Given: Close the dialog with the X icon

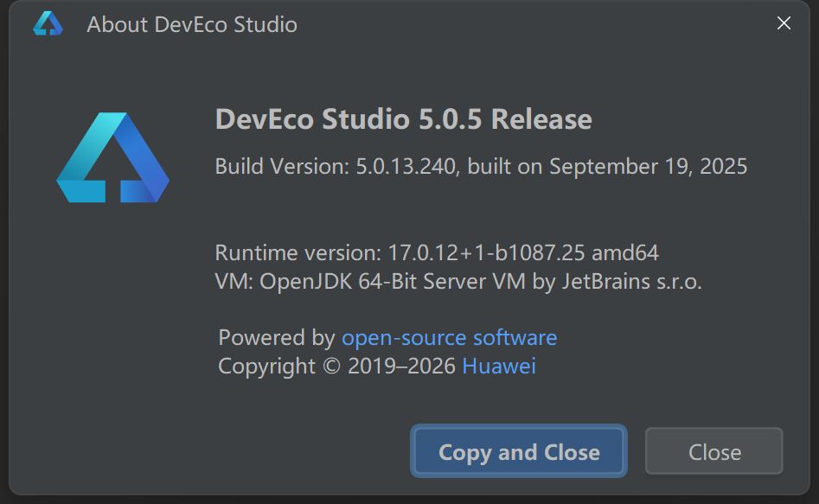Looking at the screenshot, I should [784, 23].
